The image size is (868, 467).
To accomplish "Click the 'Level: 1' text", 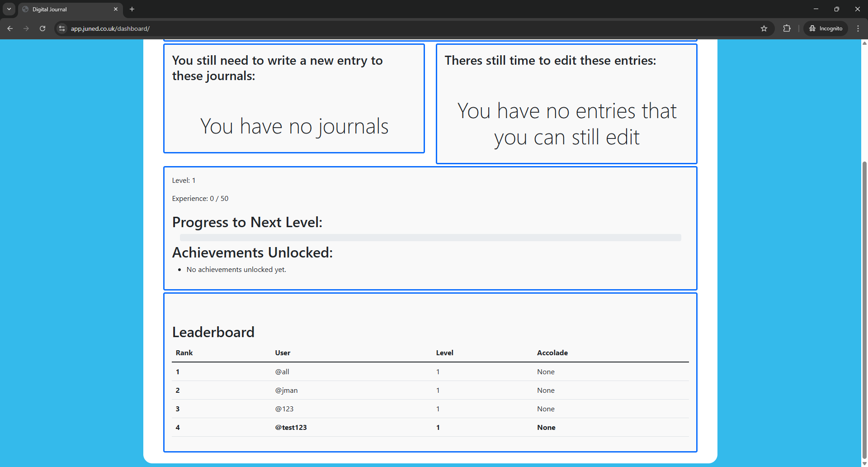I will 184,181.
